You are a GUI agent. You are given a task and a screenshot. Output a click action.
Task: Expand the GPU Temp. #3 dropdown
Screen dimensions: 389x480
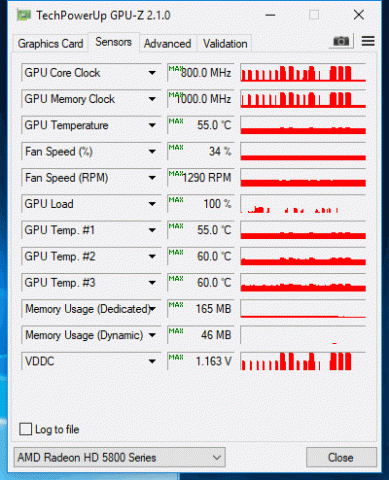[152, 283]
